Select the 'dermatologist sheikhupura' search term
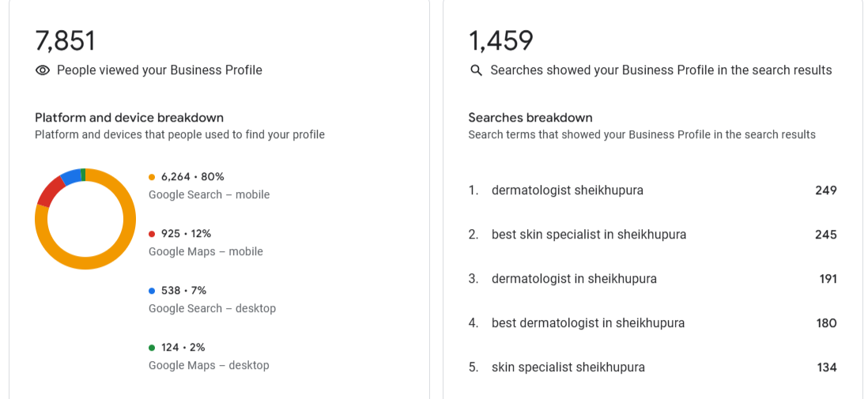The image size is (868, 399). tap(567, 190)
